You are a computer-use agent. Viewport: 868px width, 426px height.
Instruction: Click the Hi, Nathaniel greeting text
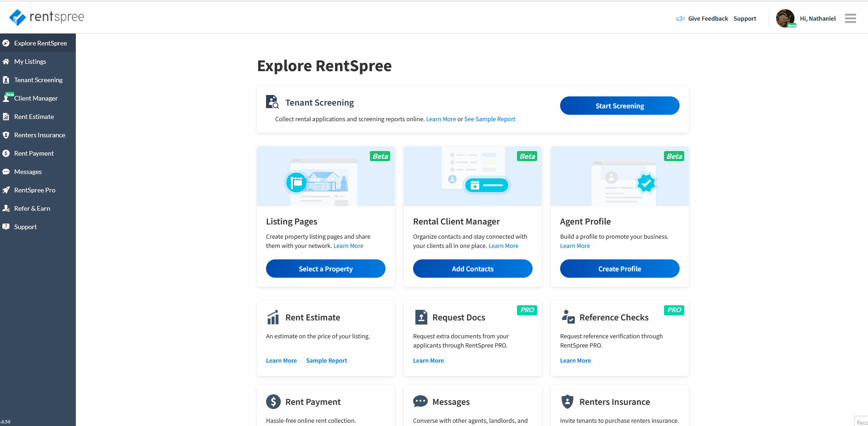(x=818, y=19)
